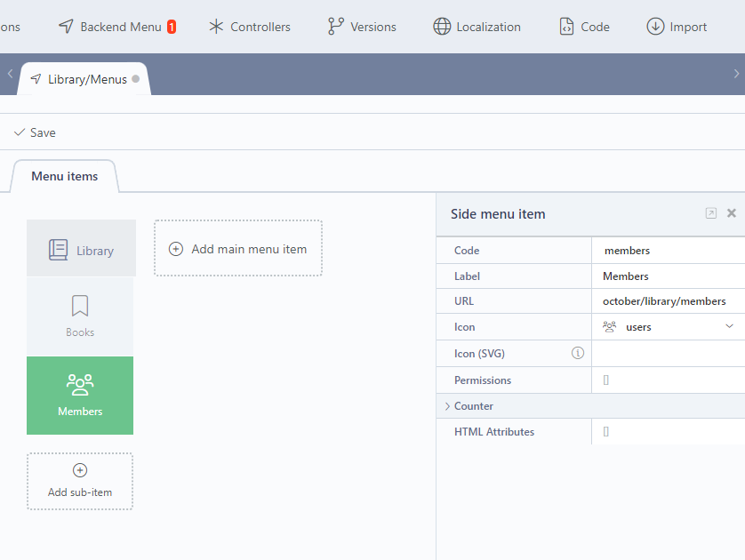Select the Books side menu item
The height and width of the screenshot is (560, 745).
coord(80,316)
